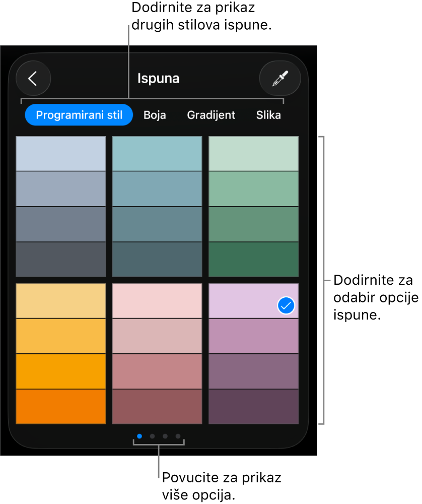The width and height of the screenshot is (422, 504).
Task: Jump to the second page dot
Action: [x=152, y=436]
